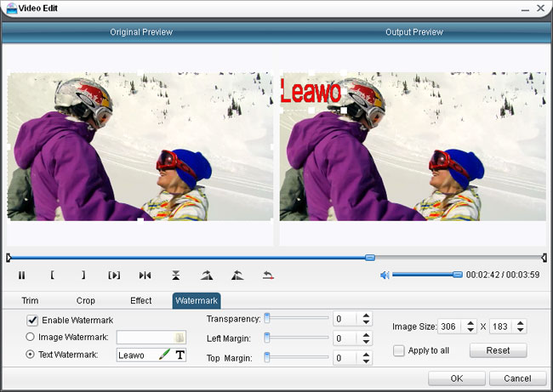Increase image width 306 with up arrow
The height and width of the screenshot is (392, 553).
pyautogui.click(x=470, y=323)
